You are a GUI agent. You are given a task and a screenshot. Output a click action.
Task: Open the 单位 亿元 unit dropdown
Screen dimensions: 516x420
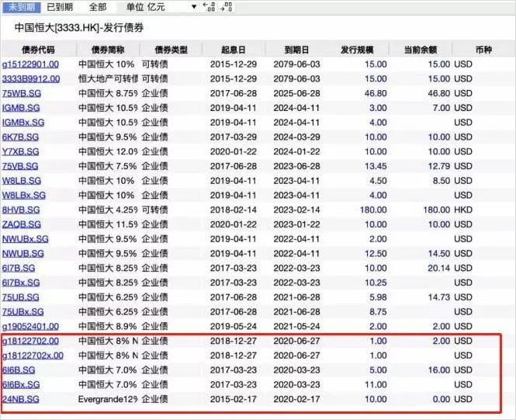coord(161,7)
